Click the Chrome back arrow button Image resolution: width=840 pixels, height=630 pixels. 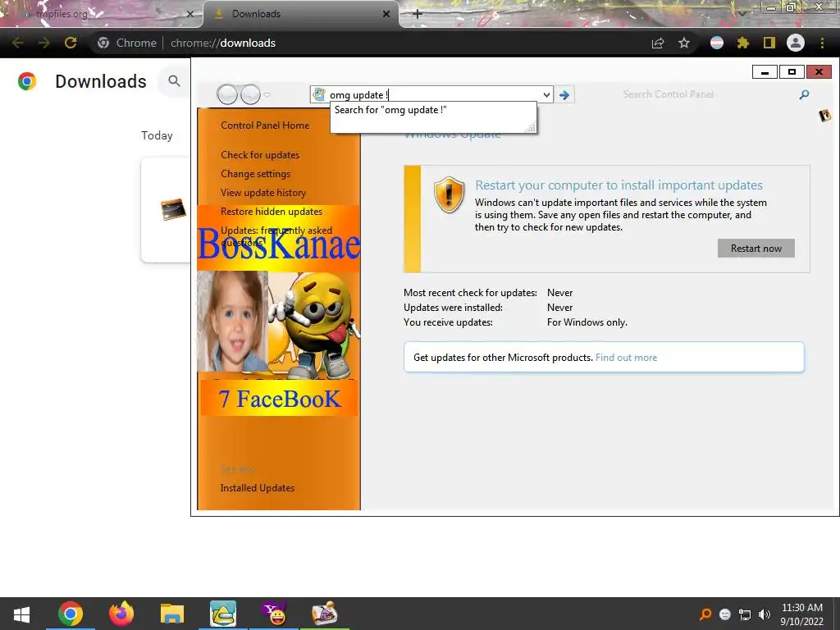[17, 43]
